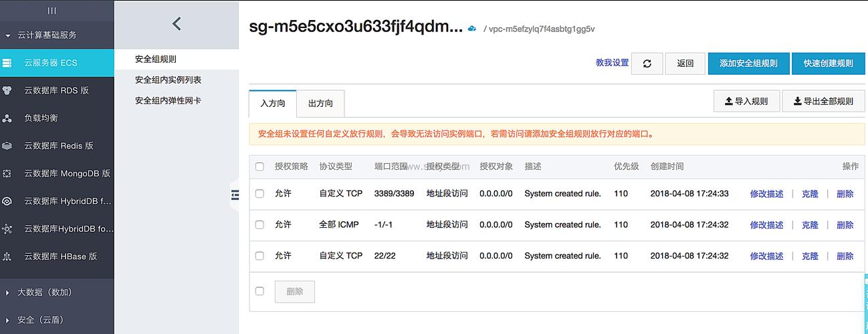Check the 全部 ICMP rule row checkbox

click(x=259, y=224)
